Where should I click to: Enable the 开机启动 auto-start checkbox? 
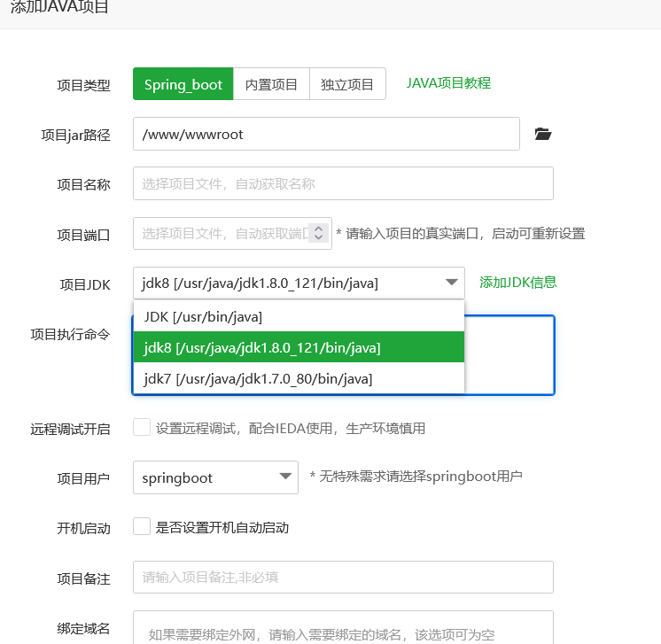(142, 526)
